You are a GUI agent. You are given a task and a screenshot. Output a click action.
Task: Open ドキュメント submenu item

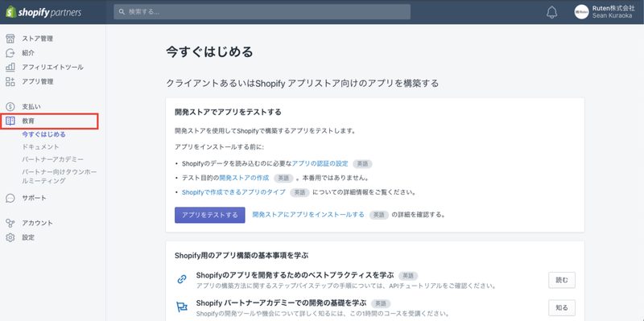coord(41,146)
